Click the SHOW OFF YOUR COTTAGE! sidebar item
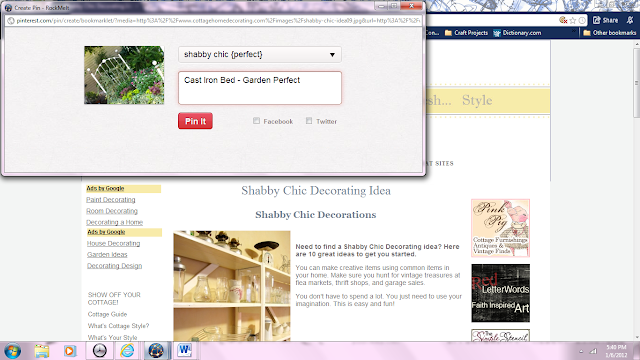Image resolution: width=640 pixels, height=360 pixels. coord(114,298)
